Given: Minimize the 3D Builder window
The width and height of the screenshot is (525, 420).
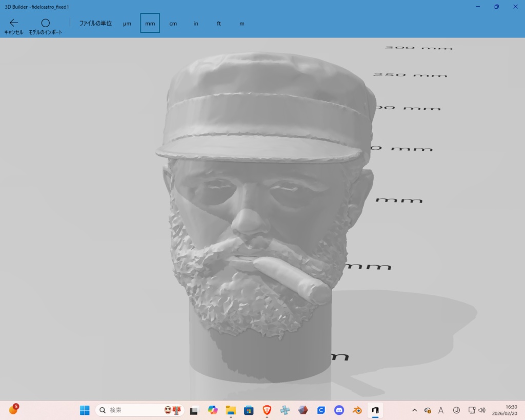Looking at the screenshot, I should tap(478, 7).
